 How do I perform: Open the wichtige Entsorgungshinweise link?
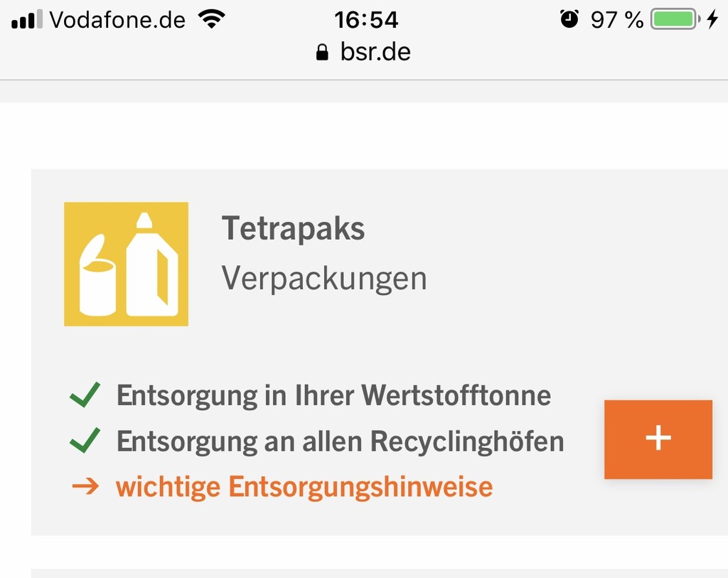click(x=304, y=487)
